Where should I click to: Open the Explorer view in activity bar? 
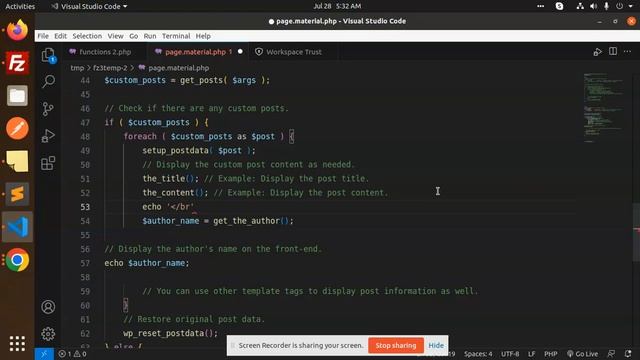[x=48, y=55]
